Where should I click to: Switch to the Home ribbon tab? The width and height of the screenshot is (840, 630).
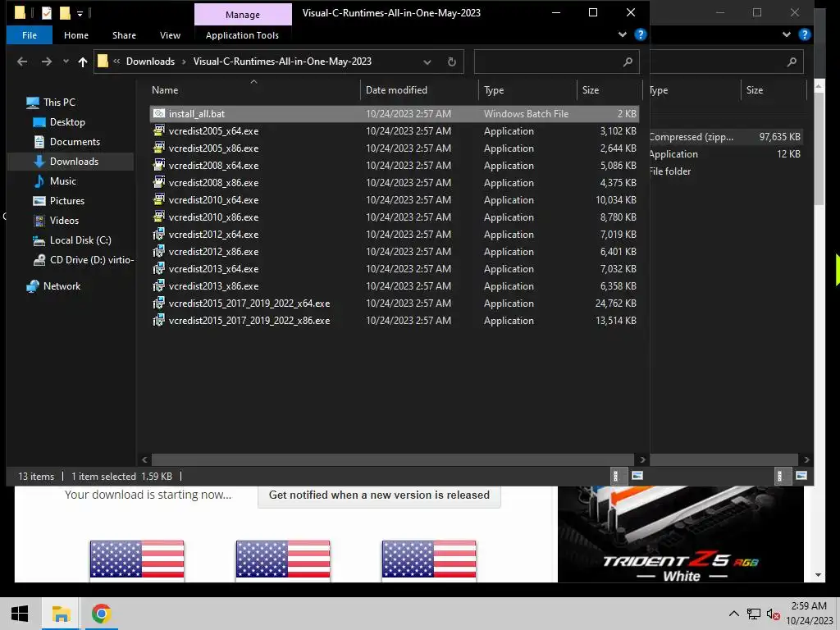[76, 35]
